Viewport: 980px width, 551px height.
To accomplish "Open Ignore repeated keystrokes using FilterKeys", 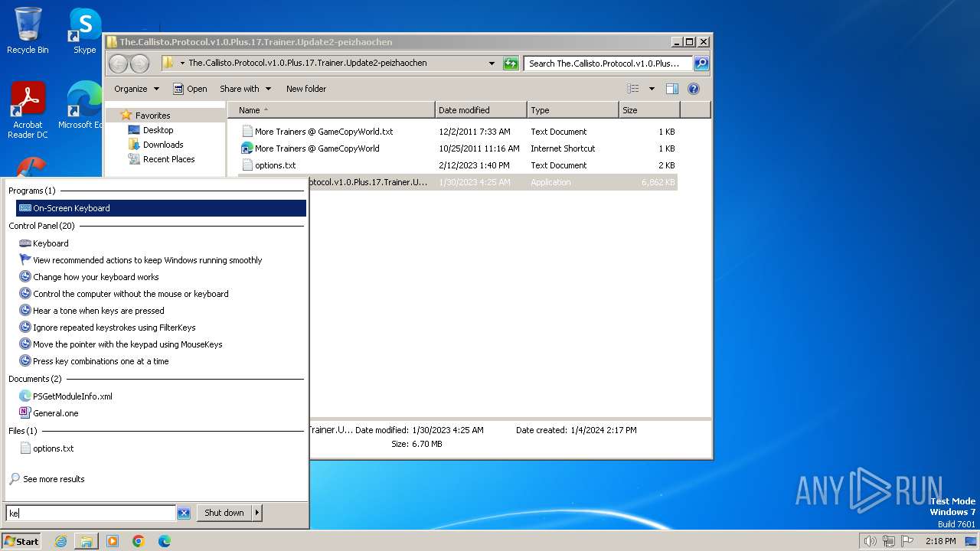I will coord(161,328).
